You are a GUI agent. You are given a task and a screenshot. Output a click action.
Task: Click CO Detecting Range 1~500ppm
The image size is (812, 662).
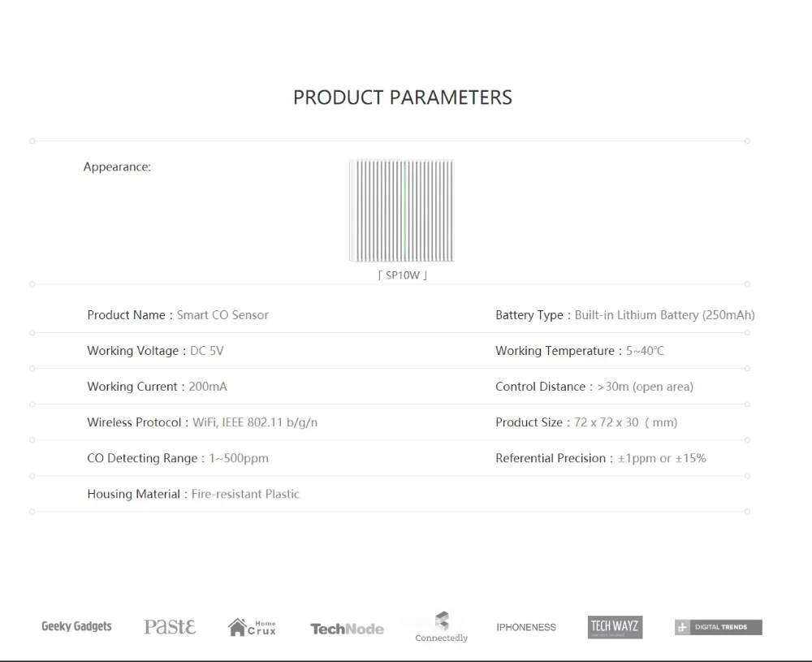click(x=178, y=458)
